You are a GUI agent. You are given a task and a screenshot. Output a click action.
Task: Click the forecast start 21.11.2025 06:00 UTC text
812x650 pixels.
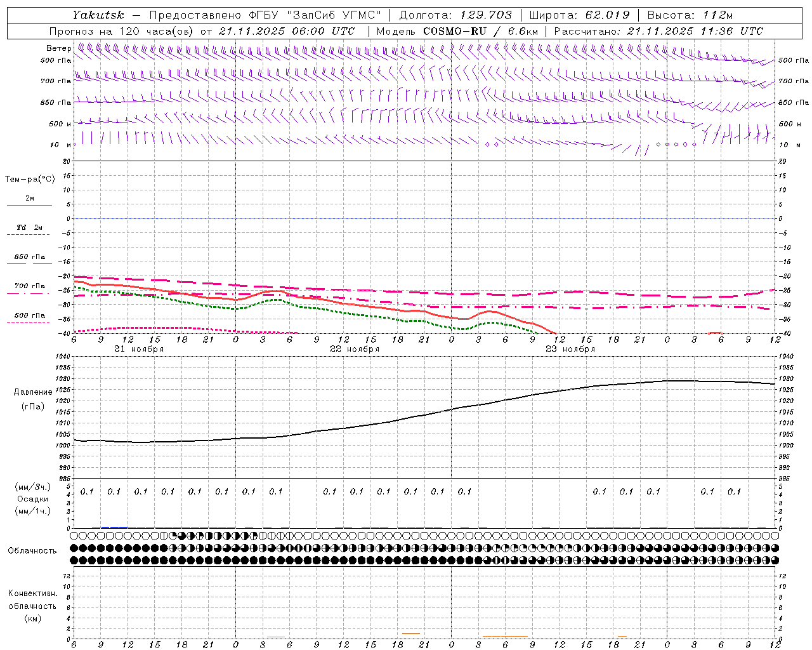287,31
